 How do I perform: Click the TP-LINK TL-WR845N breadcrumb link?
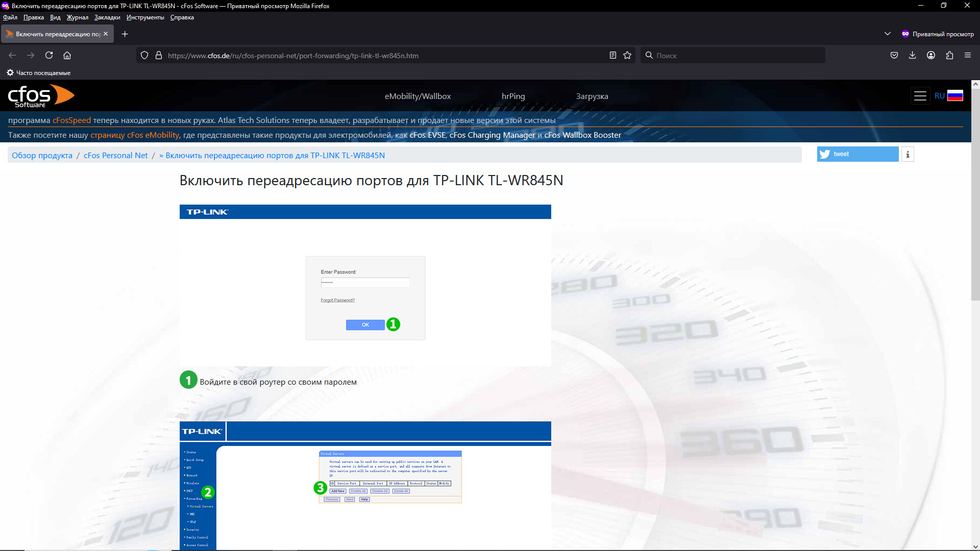[x=272, y=156]
